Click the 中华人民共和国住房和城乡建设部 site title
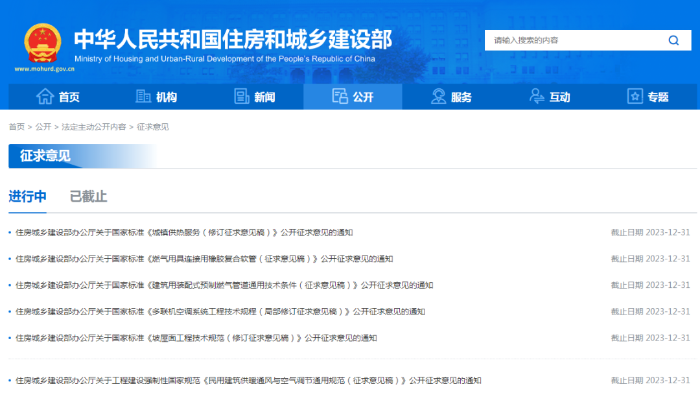This screenshot has height=393, width=700. coord(233,39)
